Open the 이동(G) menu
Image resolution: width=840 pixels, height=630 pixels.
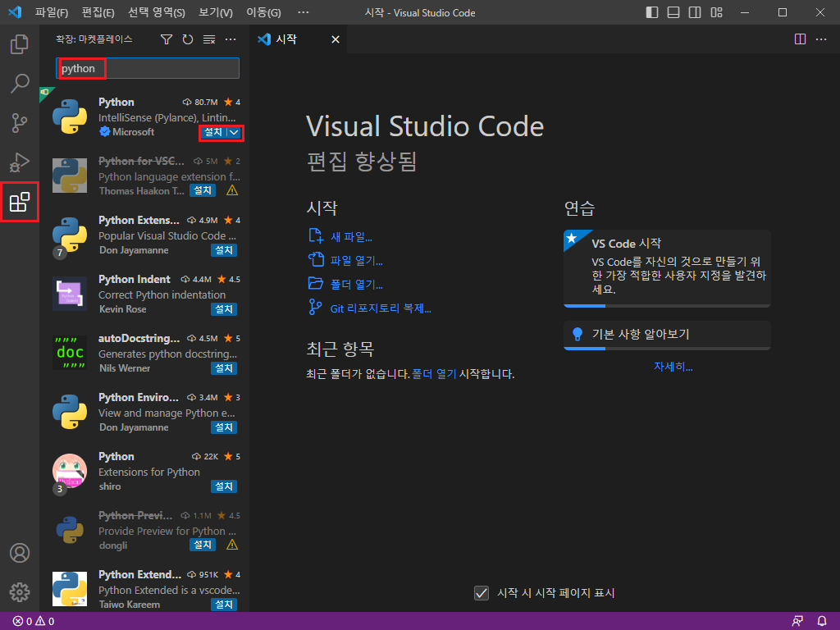(x=263, y=12)
